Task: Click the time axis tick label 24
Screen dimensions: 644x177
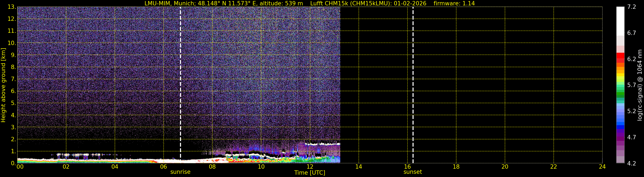Action: click(x=602, y=167)
